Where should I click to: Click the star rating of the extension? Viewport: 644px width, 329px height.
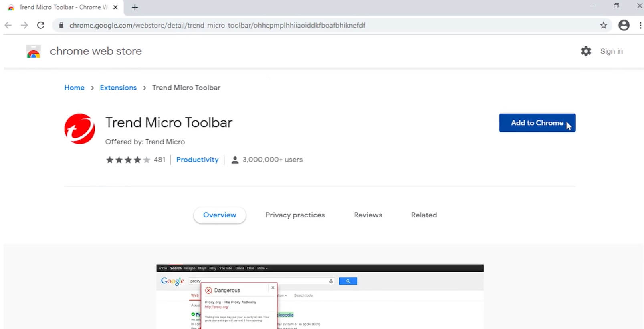click(x=128, y=160)
